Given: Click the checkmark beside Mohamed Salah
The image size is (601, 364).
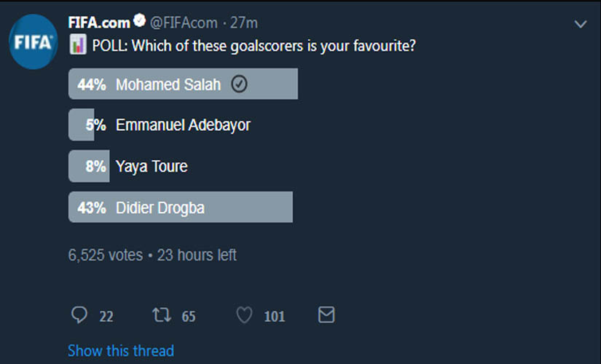Looking at the screenshot, I should pyautogui.click(x=239, y=84).
